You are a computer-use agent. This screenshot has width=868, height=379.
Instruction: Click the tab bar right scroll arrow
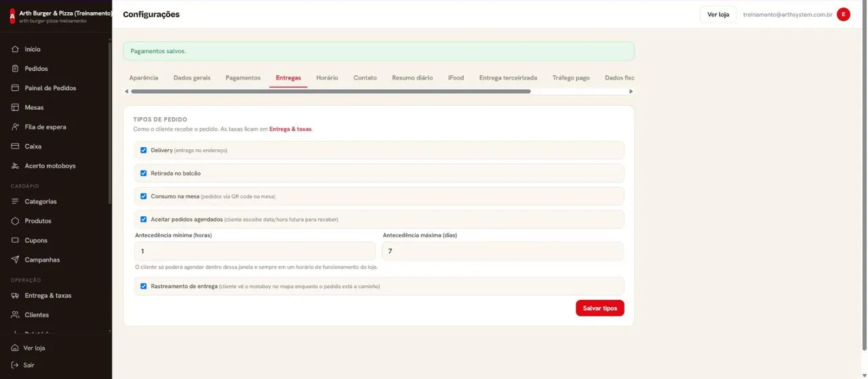[631, 92]
